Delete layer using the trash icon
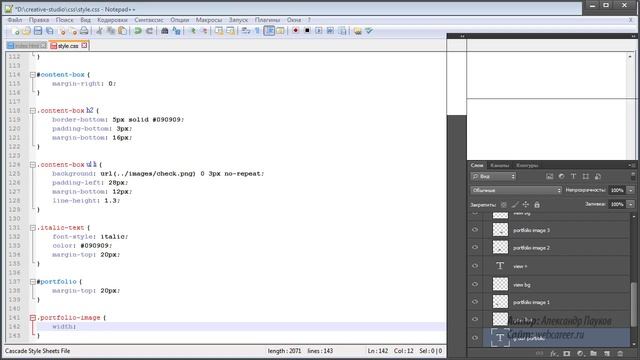640x360 pixels. pos(620,353)
